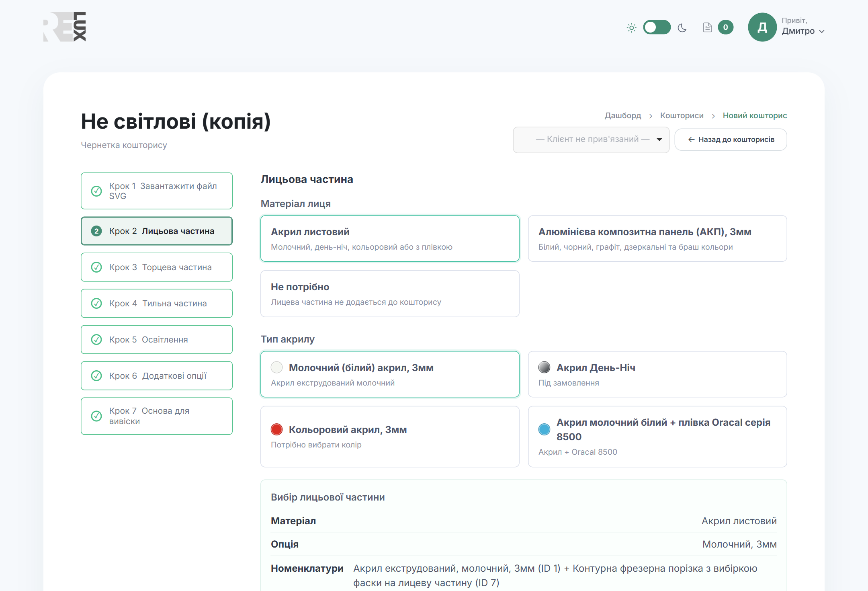Open the Клієнт не прив'язаний dropdown
The height and width of the screenshot is (591, 868).
(x=591, y=140)
